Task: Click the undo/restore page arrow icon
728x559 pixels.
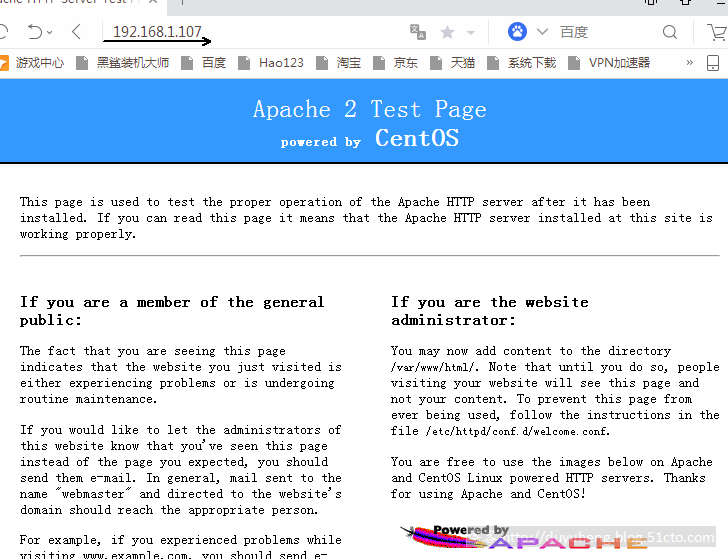Action: pos(34,32)
